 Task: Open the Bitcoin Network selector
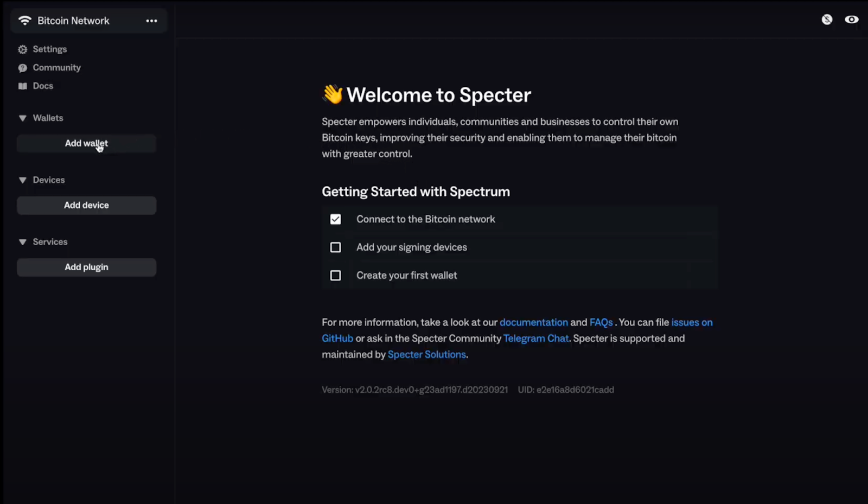tap(88, 21)
